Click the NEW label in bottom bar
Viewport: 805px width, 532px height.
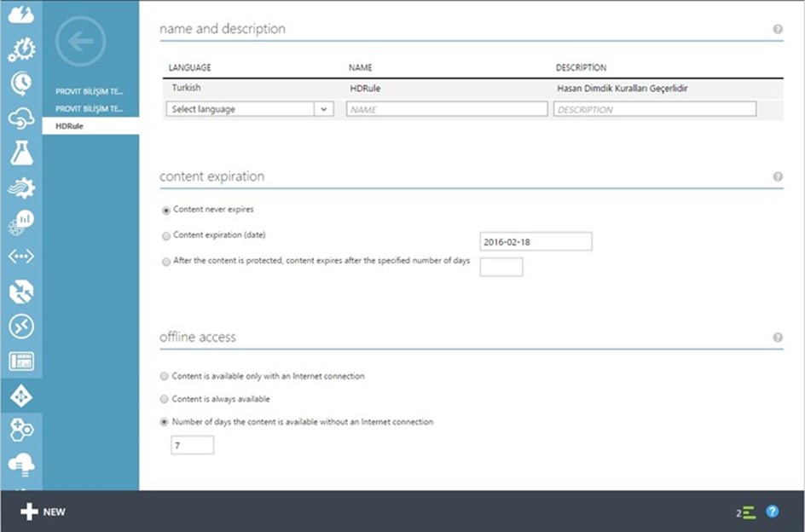tap(55, 512)
